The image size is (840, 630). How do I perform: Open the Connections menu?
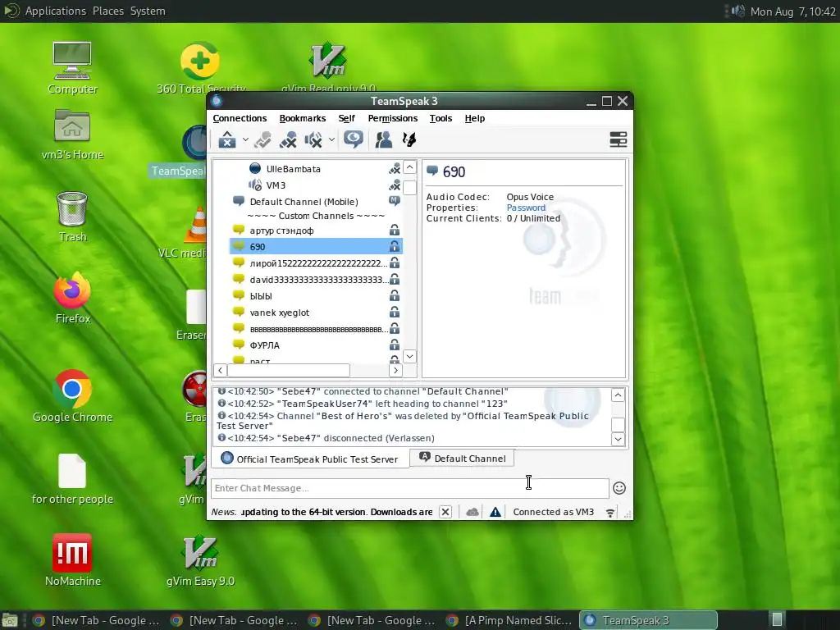tap(240, 118)
